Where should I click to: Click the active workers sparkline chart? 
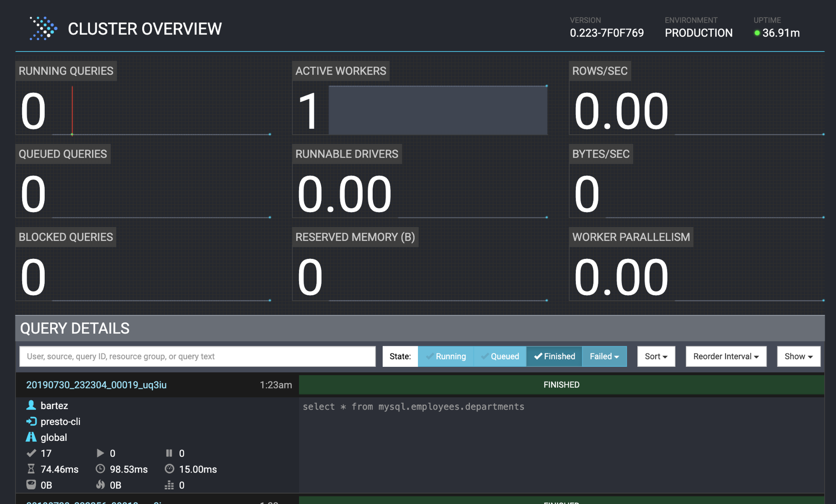point(439,110)
